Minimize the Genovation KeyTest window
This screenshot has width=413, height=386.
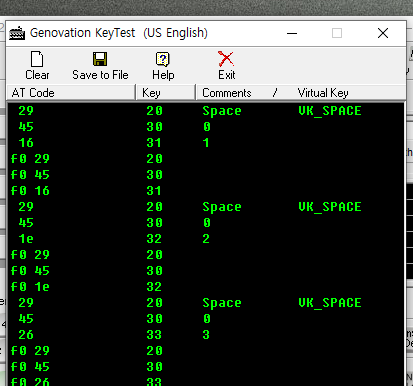tap(292, 33)
